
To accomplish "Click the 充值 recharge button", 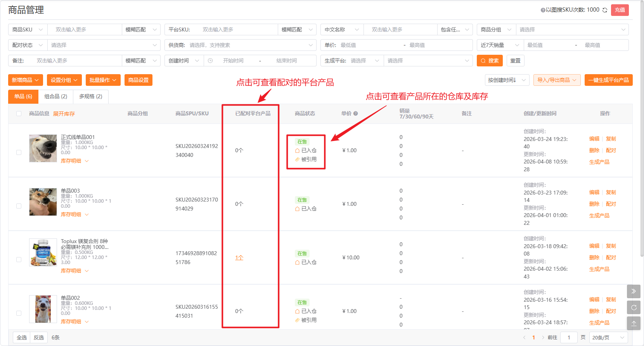I will pyautogui.click(x=620, y=10).
